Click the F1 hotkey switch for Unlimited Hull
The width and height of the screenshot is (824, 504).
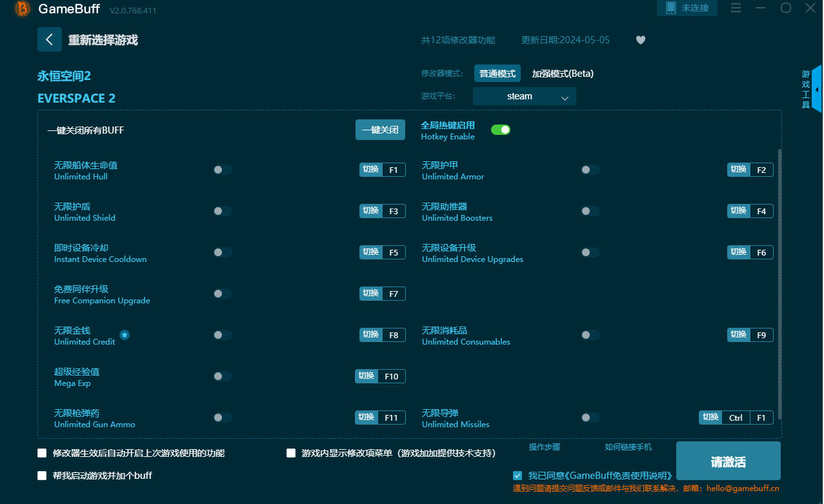383,170
